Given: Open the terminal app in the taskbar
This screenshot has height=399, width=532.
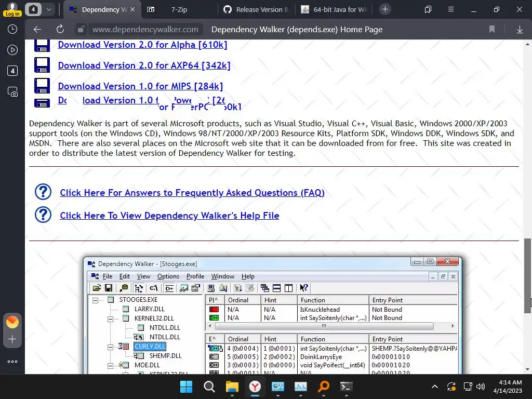Looking at the screenshot, I should 347,387.
